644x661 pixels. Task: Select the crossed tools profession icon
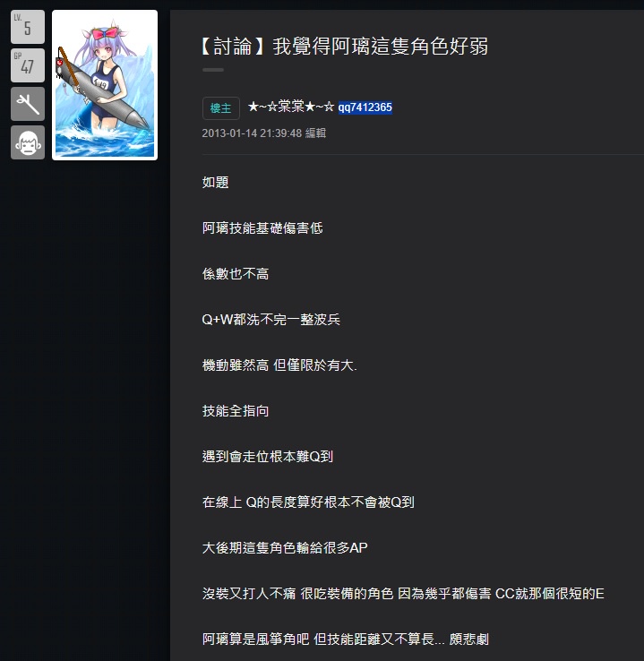[x=28, y=104]
